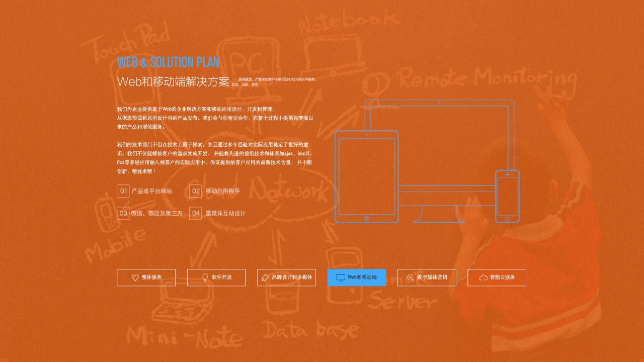Click the 02 移动应用程序 item

tap(215, 191)
